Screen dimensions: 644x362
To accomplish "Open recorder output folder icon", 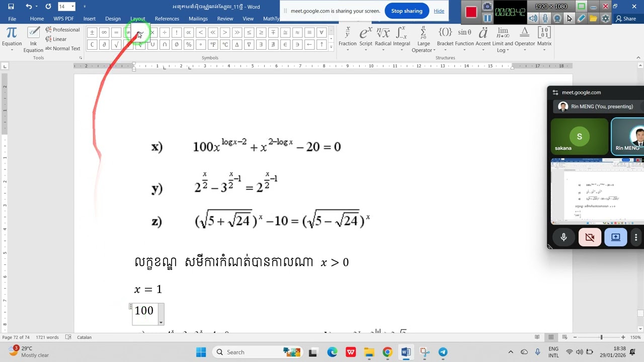I will pyautogui.click(x=593, y=19).
